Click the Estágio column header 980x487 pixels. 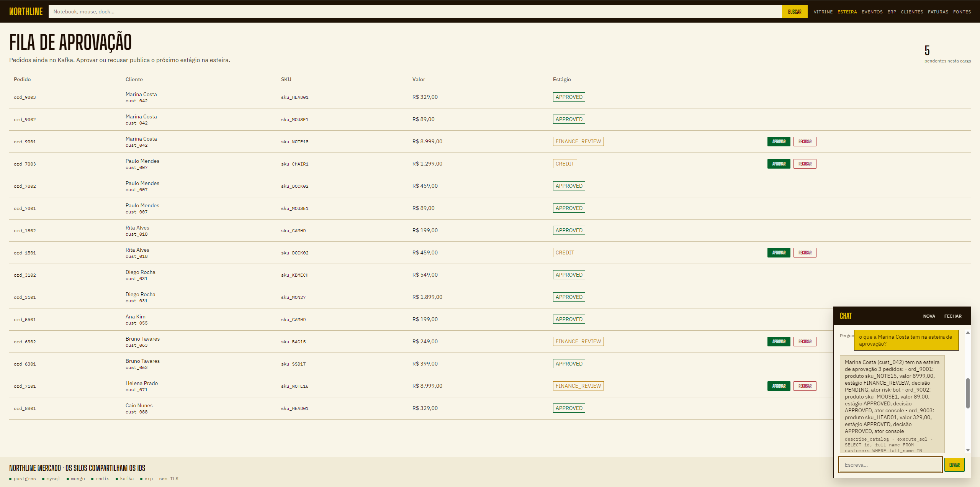(562, 79)
